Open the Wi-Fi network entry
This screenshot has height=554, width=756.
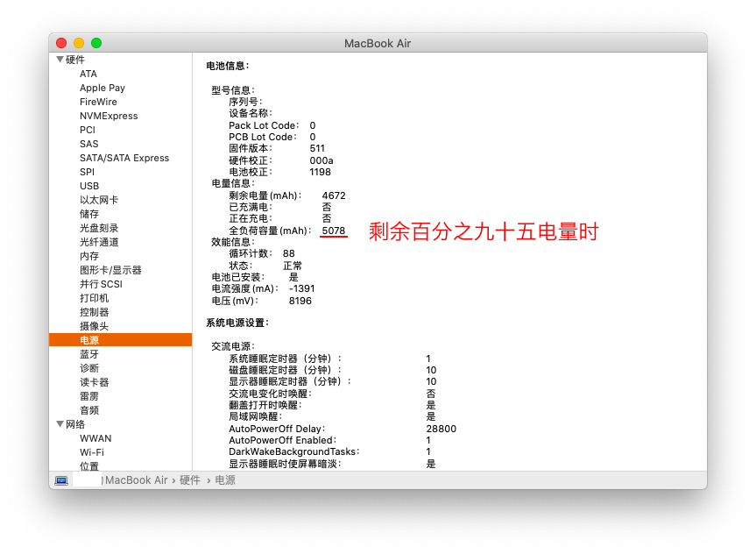92,452
